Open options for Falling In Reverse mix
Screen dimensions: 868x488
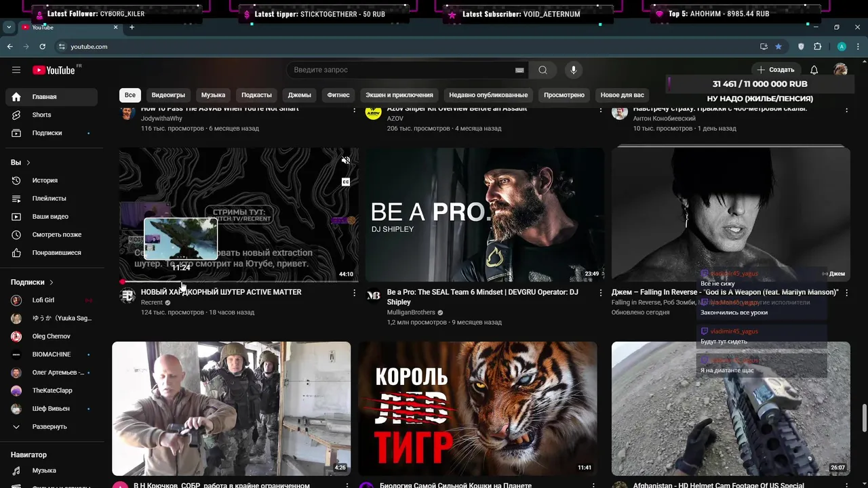tap(846, 293)
